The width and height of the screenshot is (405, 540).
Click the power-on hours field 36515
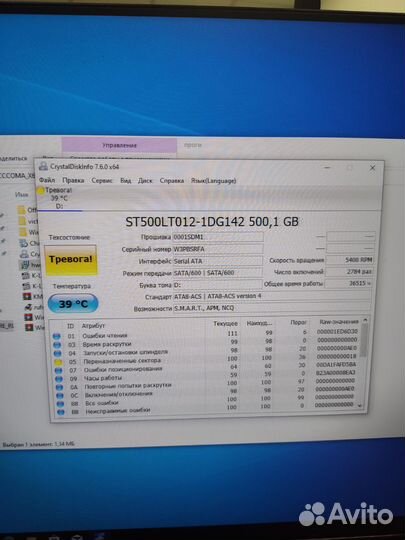tap(349, 283)
